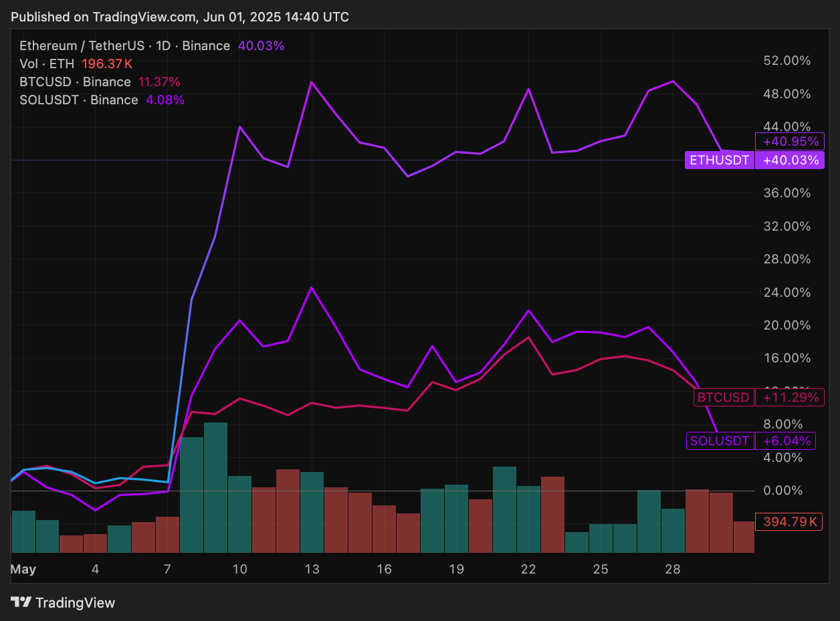Screen dimensions: 840x621
Task: Click the '10' date on time axis
Action: (x=239, y=570)
